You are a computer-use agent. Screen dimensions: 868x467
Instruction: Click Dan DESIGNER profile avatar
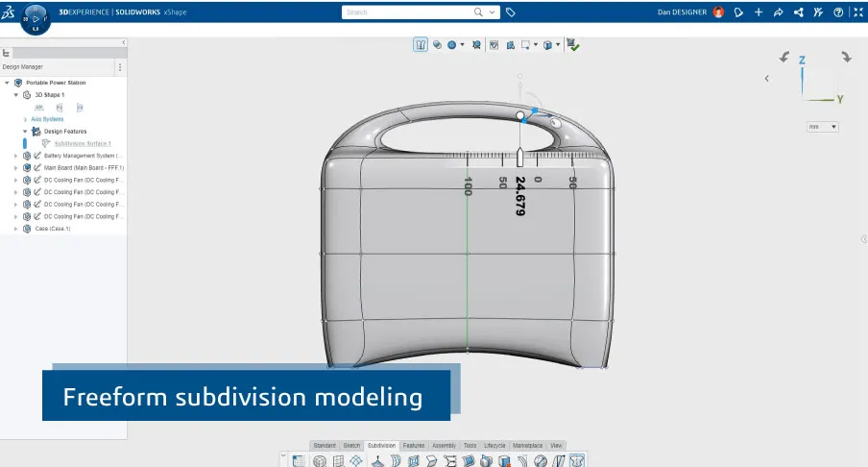click(x=718, y=12)
